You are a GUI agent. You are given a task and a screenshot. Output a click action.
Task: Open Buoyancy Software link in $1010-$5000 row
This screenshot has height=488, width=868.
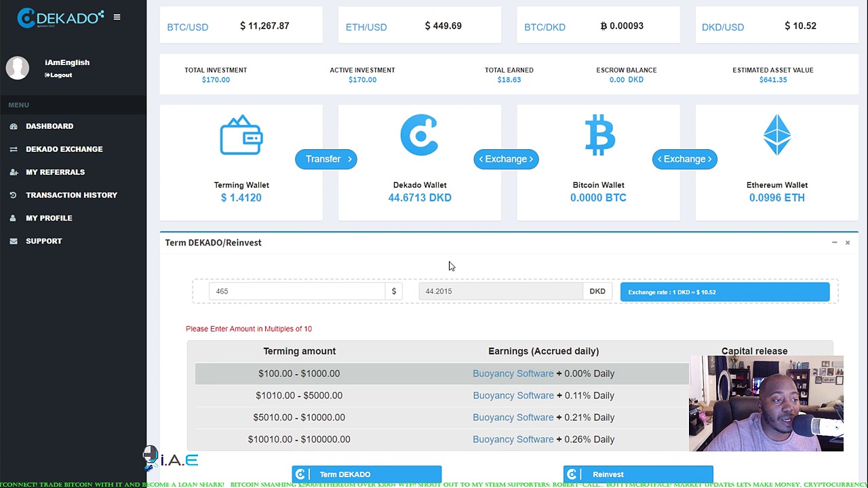[x=513, y=395]
